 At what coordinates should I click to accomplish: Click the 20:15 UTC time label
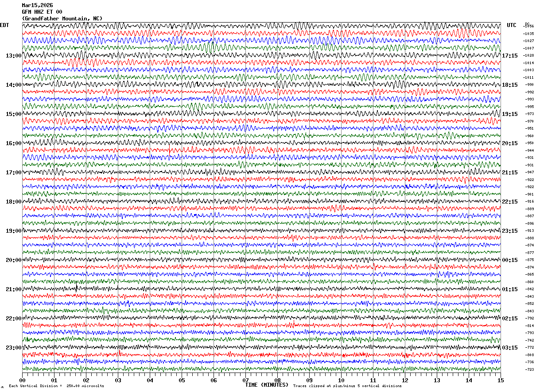click(510, 143)
